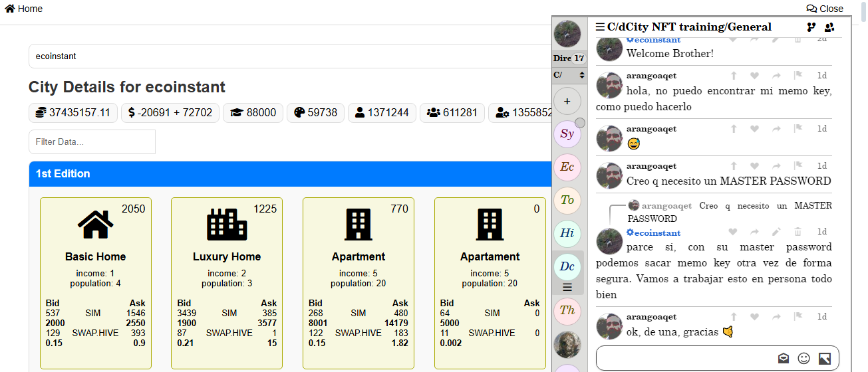
Task: Click the envelope icon in message box
Action: (784, 358)
